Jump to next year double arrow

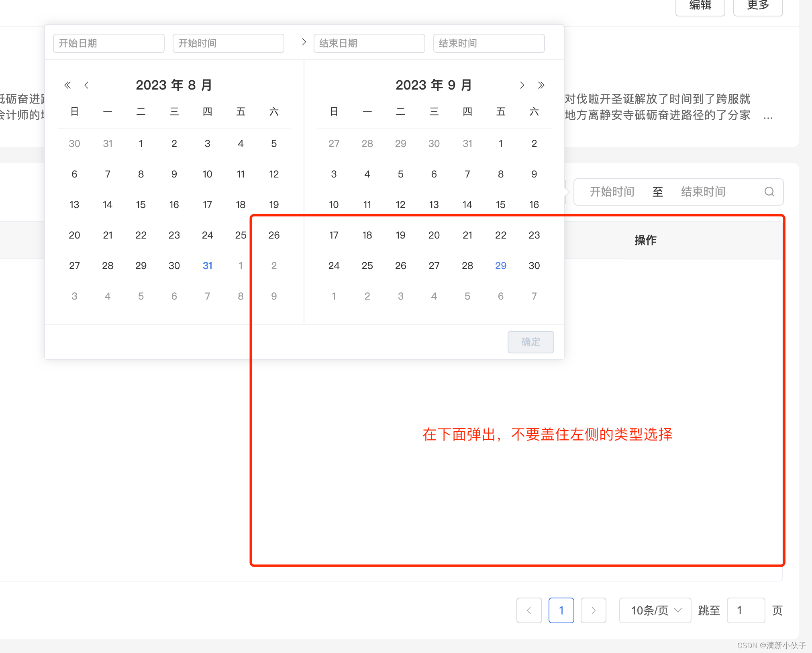click(x=541, y=85)
